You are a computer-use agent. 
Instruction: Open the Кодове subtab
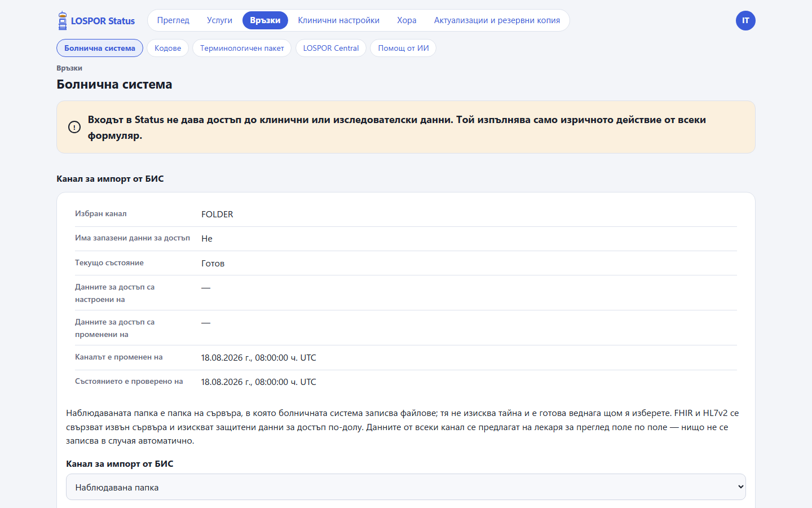(x=168, y=48)
